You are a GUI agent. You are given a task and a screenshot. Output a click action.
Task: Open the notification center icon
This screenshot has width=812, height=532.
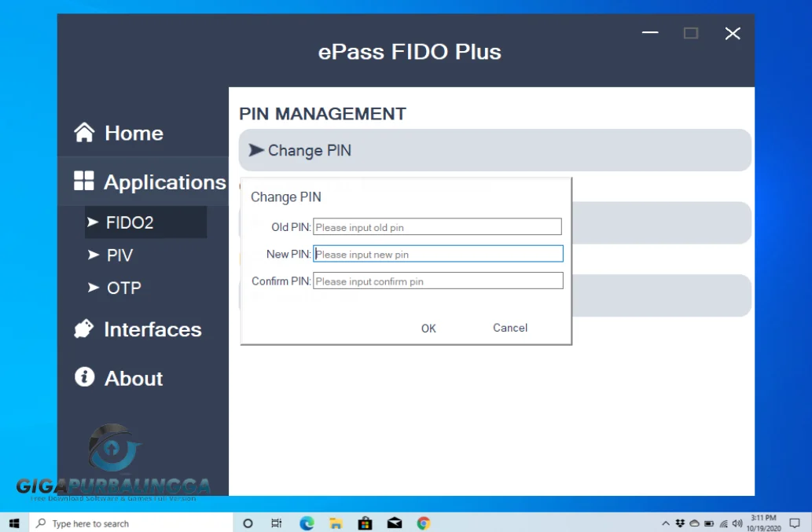[795, 523]
